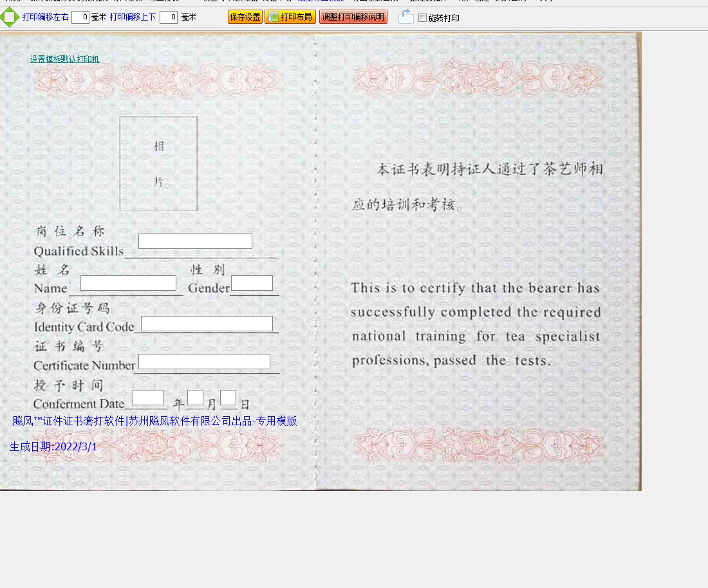
Task: Select the Name input box
Action: [128, 283]
